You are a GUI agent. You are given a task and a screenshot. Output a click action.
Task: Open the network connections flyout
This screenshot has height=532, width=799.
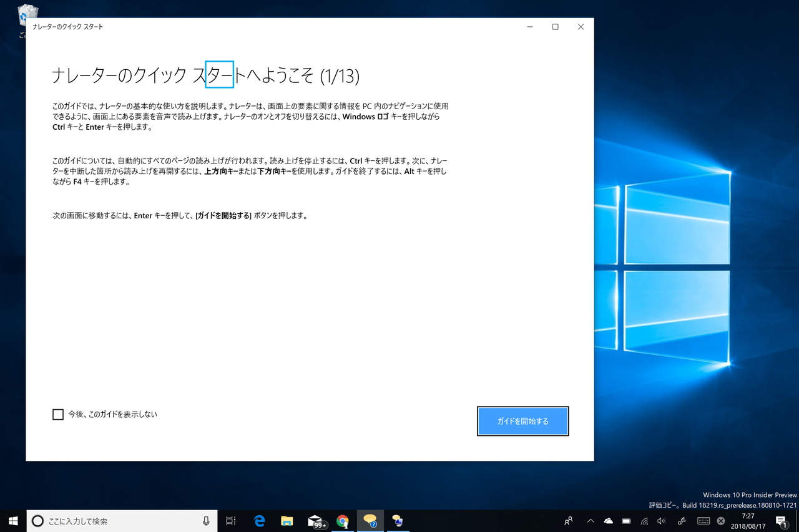pos(644,521)
